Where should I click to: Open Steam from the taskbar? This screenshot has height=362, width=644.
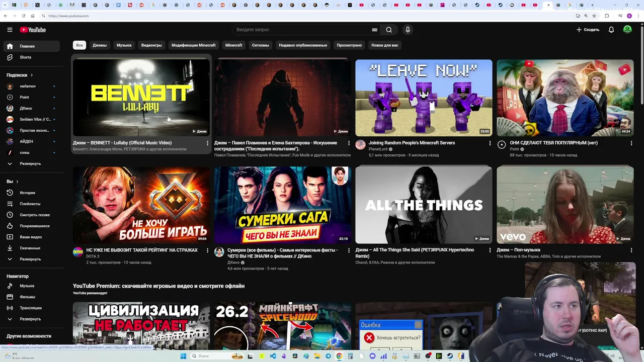point(450,356)
